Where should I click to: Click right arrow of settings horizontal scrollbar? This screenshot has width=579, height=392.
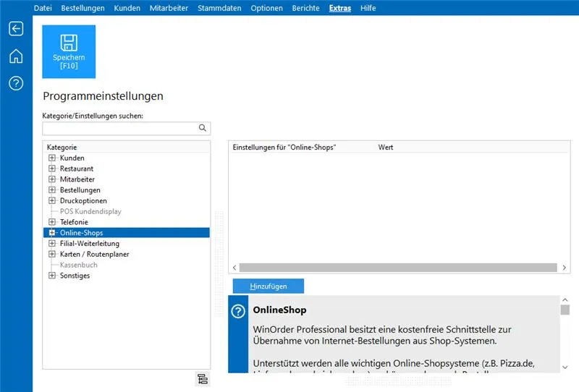coord(565,268)
